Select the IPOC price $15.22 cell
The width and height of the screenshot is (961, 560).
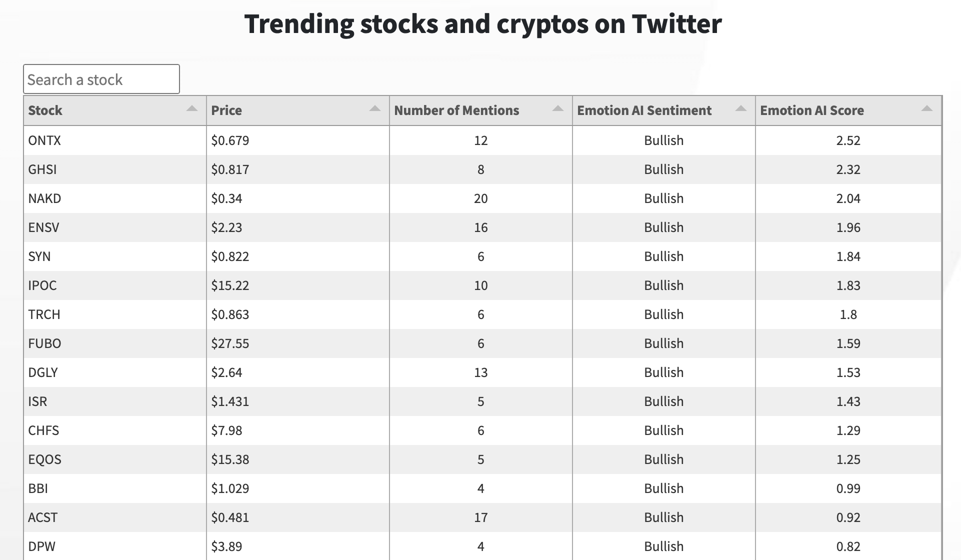[x=298, y=285]
